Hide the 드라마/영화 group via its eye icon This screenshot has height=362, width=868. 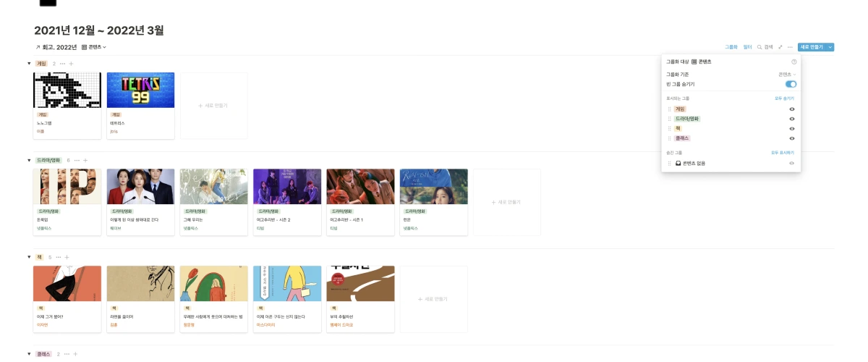(x=792, y=119)
